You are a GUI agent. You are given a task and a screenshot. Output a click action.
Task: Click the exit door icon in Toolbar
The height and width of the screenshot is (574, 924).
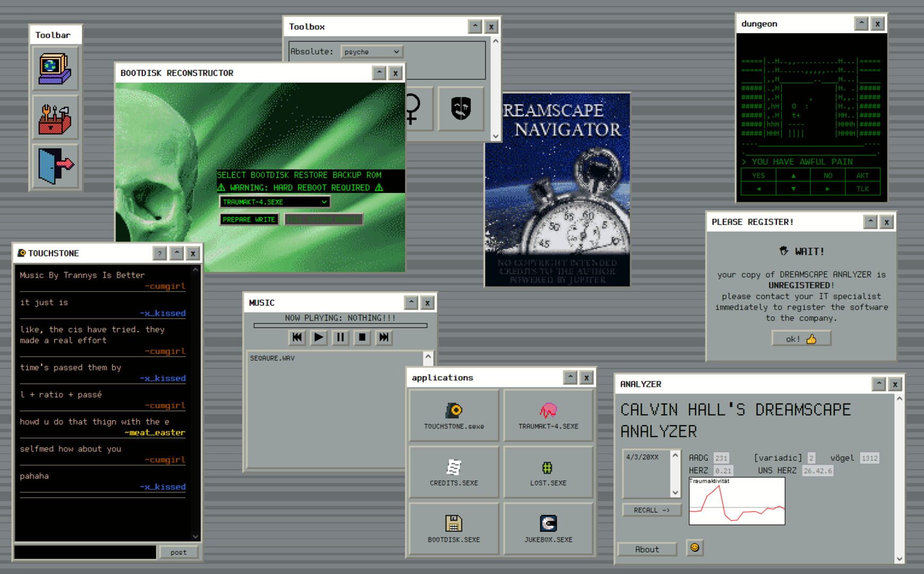[55, 165]
